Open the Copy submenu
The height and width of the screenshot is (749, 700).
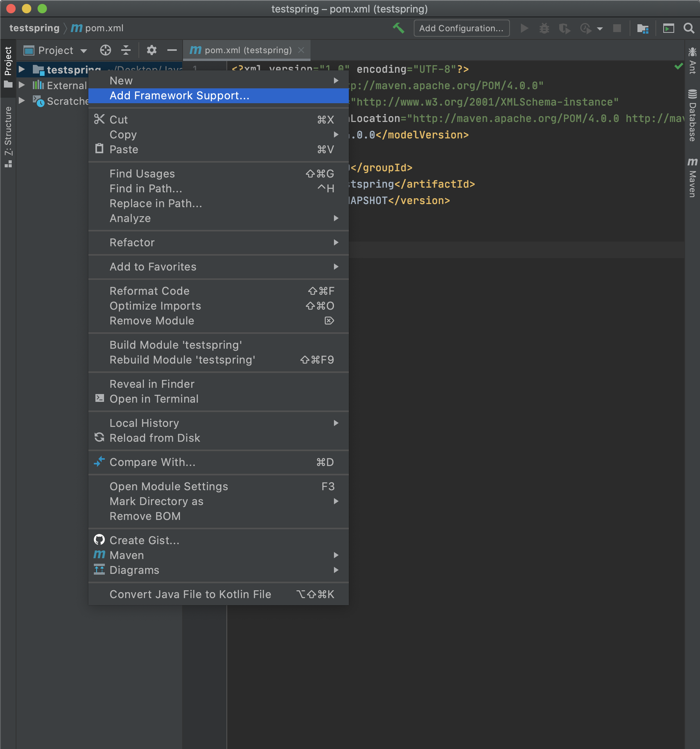click(x=219, y=134)
